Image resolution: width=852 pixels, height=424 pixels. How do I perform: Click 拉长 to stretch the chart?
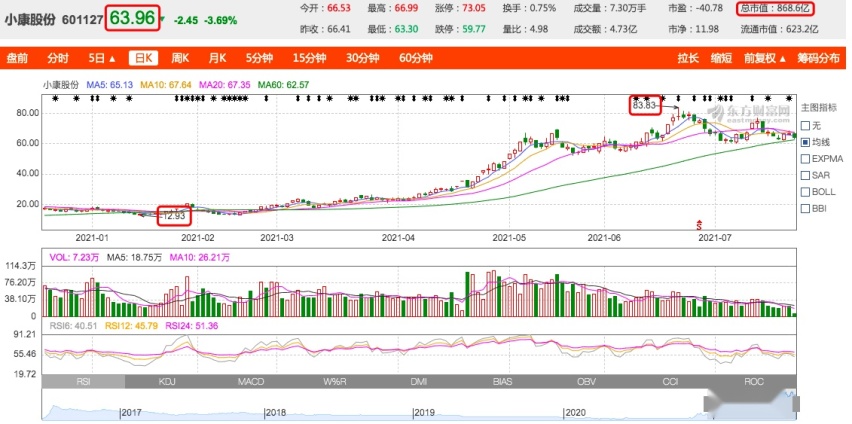[688, 58]
